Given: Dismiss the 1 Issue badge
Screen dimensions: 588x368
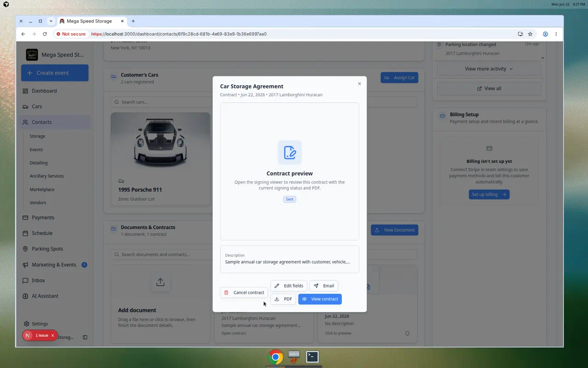Looking at the screenshot, I should pyautogui.click(x=52, y=335).
